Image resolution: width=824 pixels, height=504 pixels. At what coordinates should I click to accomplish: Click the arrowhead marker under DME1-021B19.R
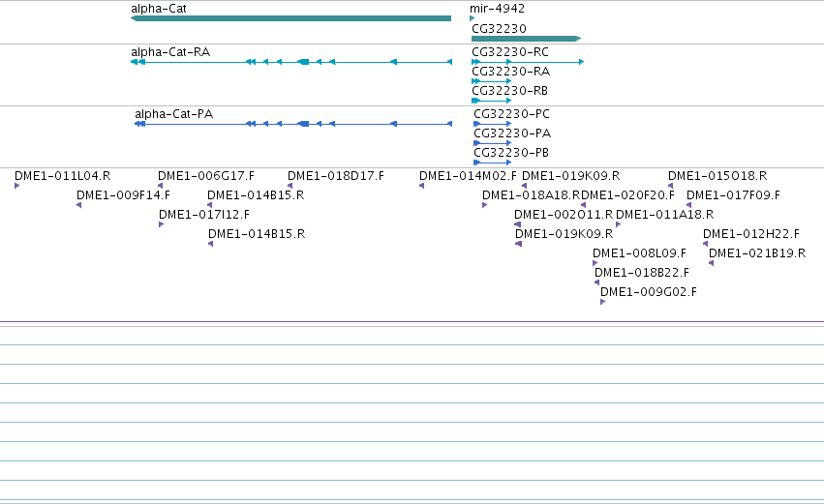[711, 263]
